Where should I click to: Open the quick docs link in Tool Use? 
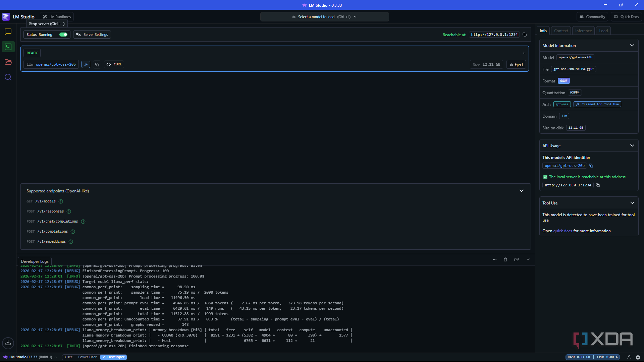click(x=562, y=231)
